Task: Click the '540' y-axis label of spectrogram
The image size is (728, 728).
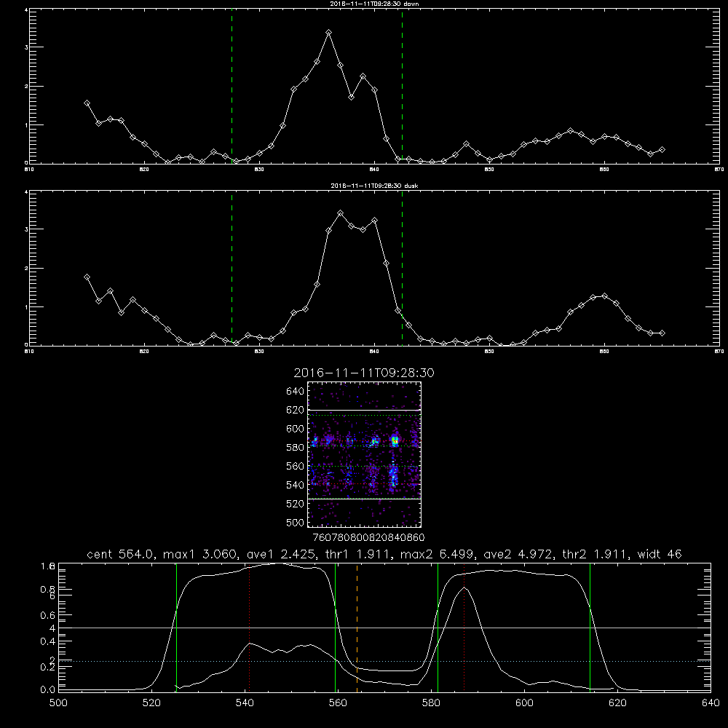Action: 296,485
